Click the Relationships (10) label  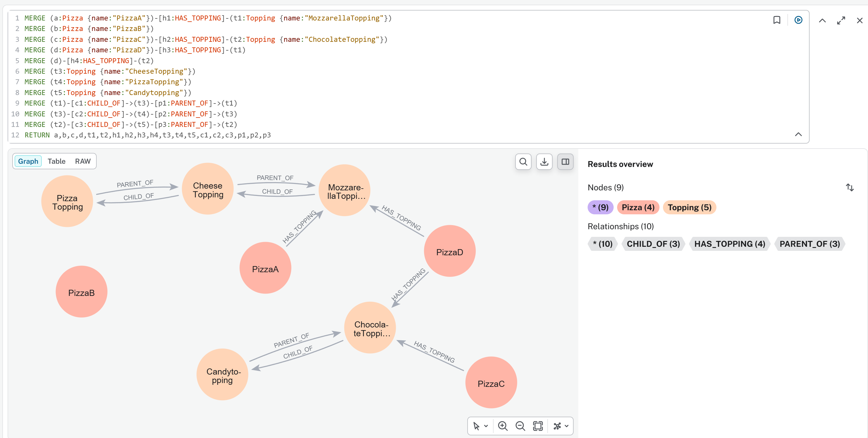pyautogui.click(x=621, y=226)
